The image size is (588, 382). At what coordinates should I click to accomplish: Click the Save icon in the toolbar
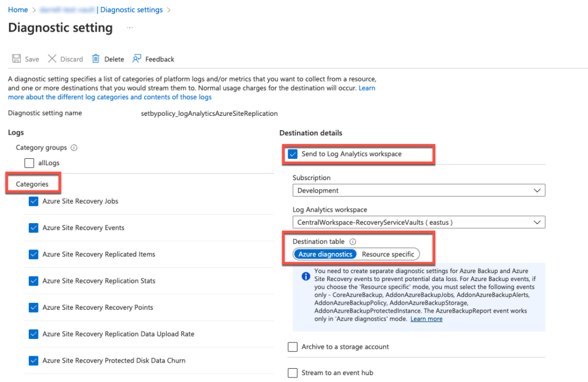click(17, 59)
